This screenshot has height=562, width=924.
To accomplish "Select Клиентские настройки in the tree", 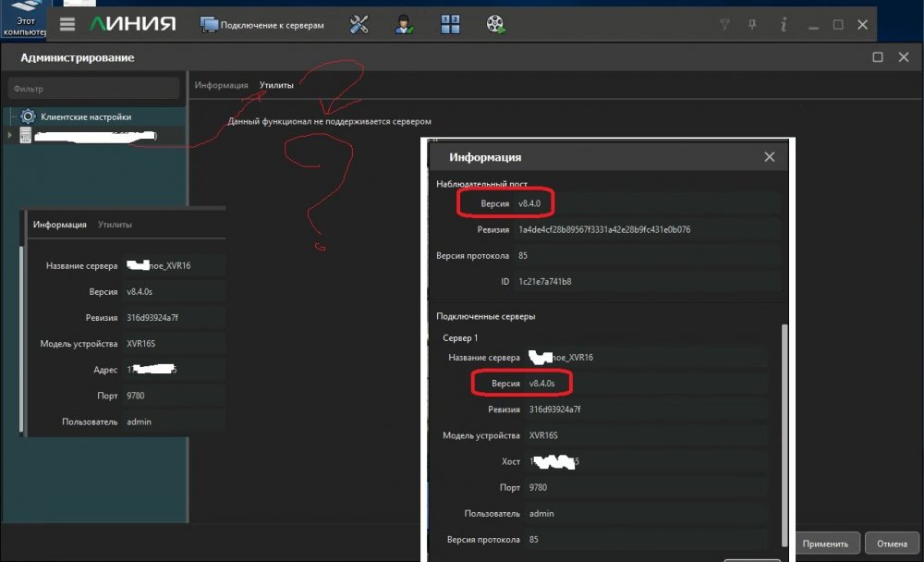I will pos(86,116).
